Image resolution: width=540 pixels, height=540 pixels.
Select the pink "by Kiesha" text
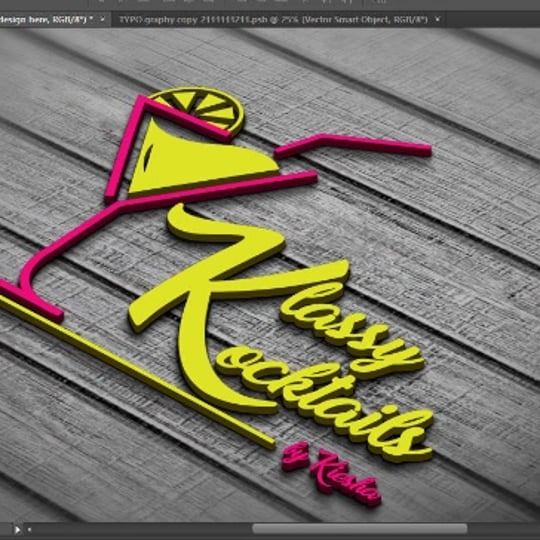pyautogui.click(x=331, y=475)
